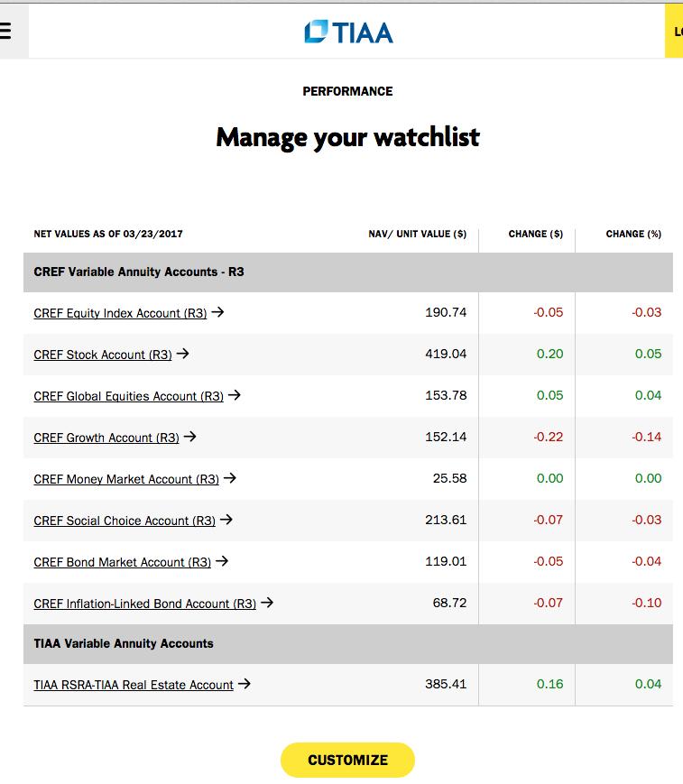Click arrow icon beside CREF Inflation-Linked Bond Account
The image size is (683, 784).
click(x=267, y=603)
